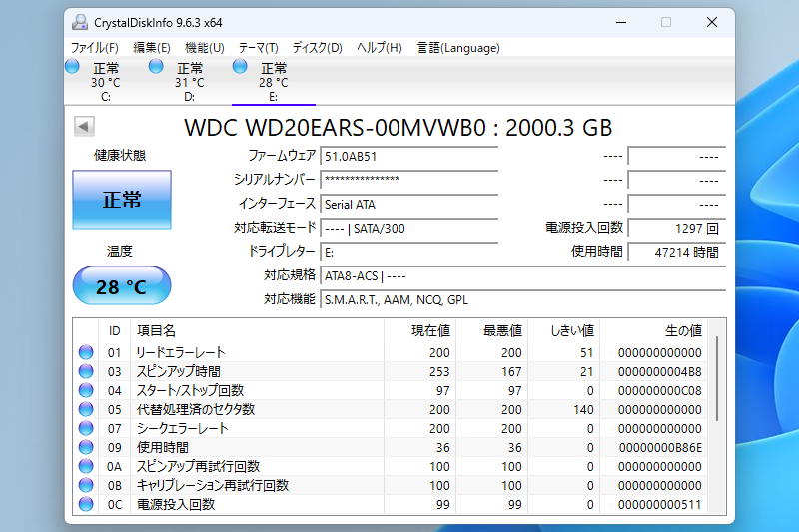Image resolution: width=799 pixels, height=532 pixels.
Task: Click status icon of row 0B キャリブレーション再試行回数
Action: point(86,485)
